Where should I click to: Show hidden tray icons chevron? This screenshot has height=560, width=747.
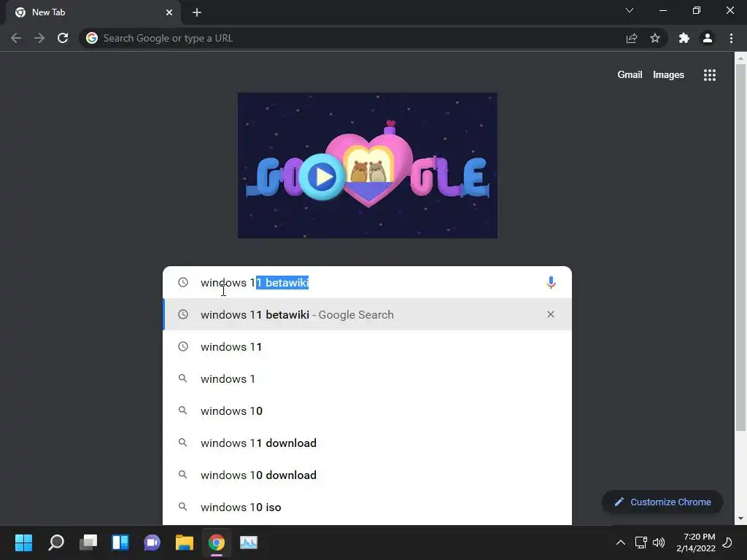pos(621,542)
